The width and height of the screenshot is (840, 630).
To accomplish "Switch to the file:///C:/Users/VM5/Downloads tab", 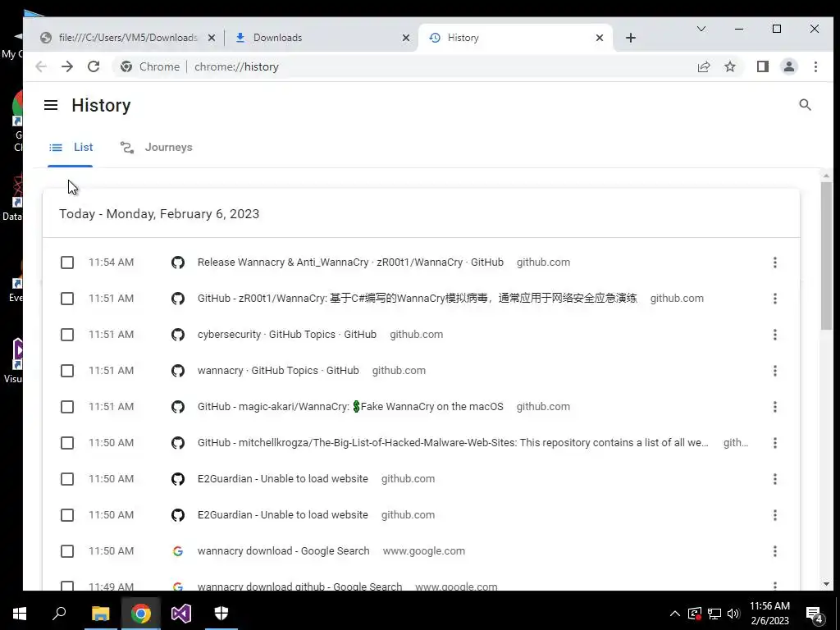I will (x=127, y=38).
